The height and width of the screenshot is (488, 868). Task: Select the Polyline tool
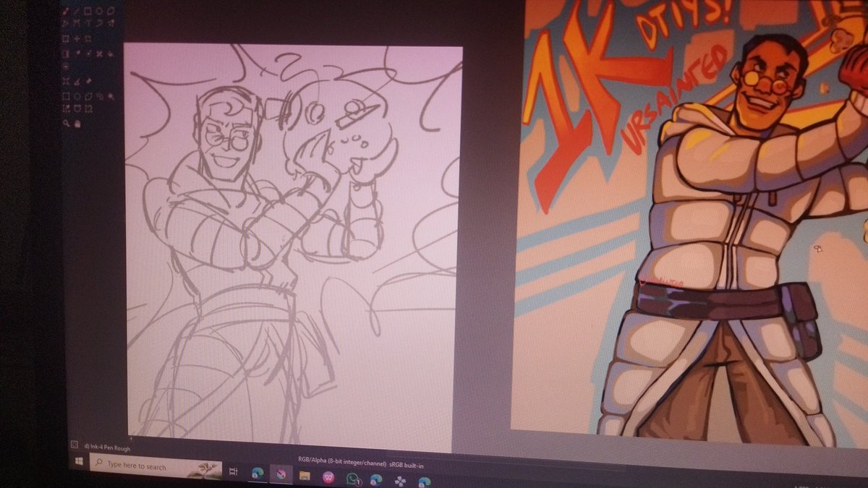66,22
